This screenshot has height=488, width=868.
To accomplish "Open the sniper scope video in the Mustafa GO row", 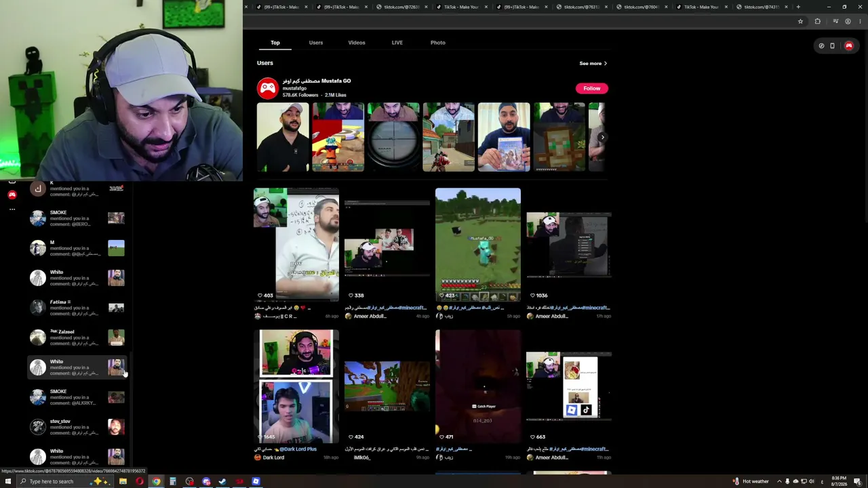I will point(393,137).
